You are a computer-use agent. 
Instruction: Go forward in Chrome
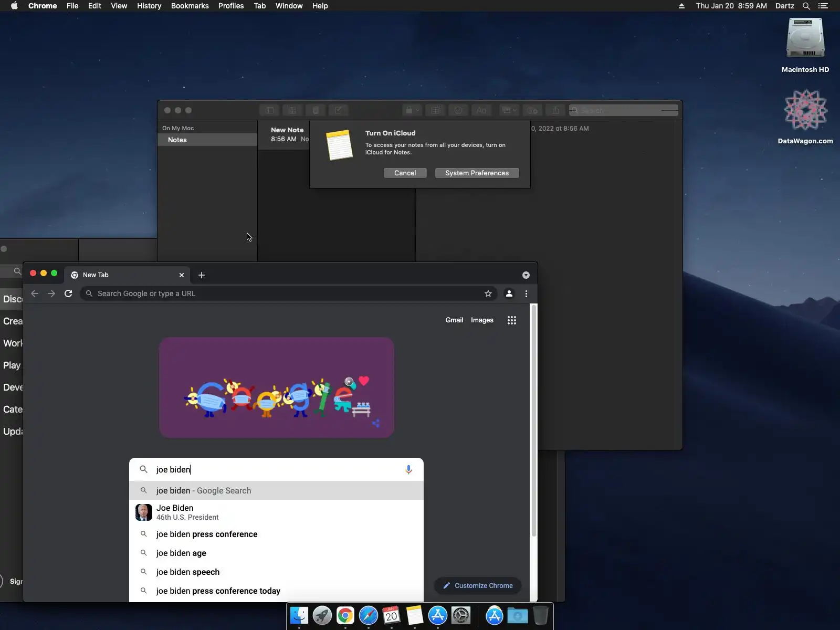[51, 293]
